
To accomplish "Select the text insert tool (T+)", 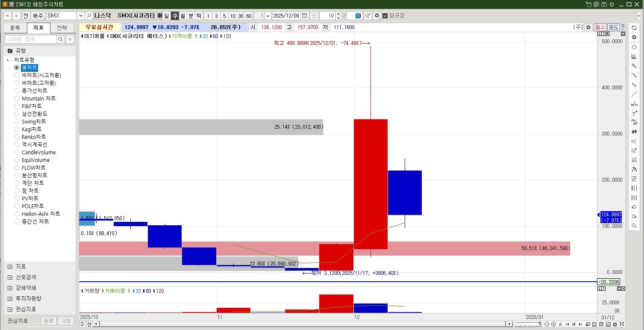I will point(634,113).
